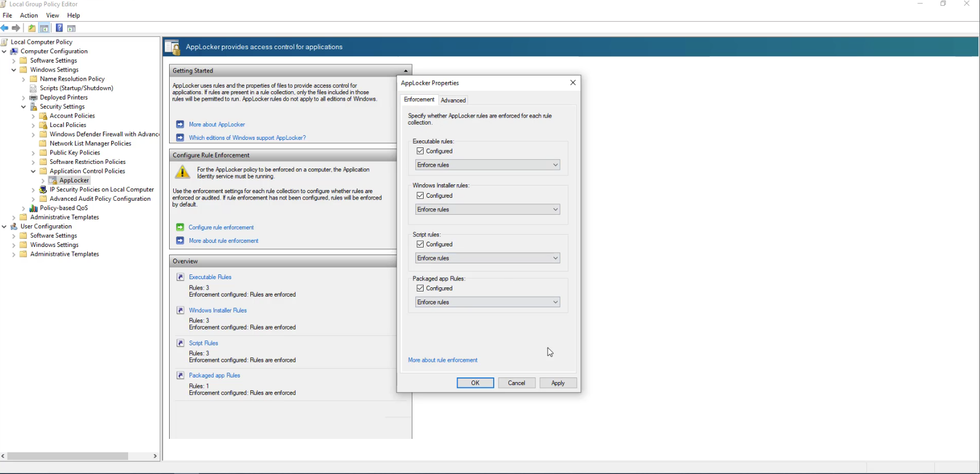
Task: Select Software Restriction Policies tree item
Action: (88, 162)
